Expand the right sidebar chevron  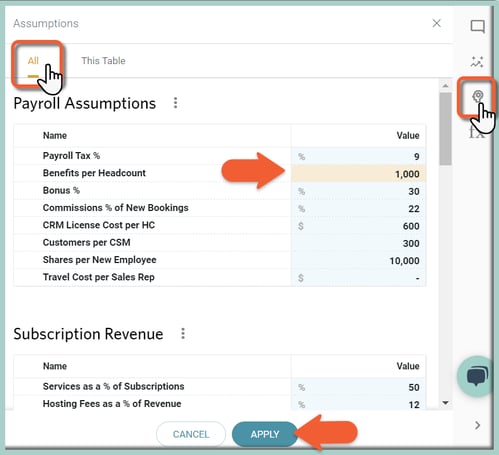pos(477,425)
